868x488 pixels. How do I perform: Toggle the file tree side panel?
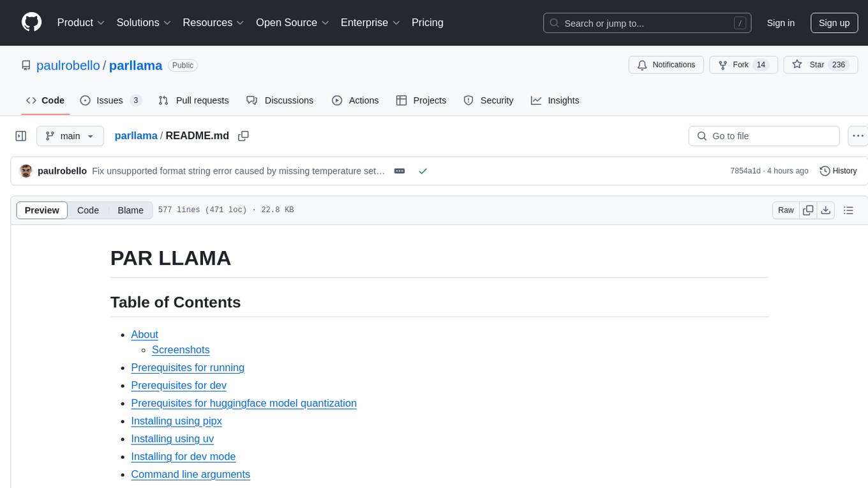(21, 136)
